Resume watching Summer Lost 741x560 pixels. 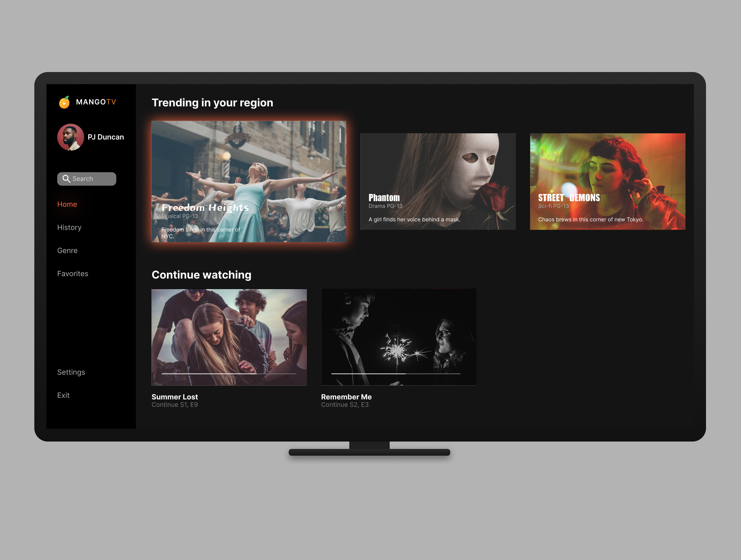coord(229,337)
